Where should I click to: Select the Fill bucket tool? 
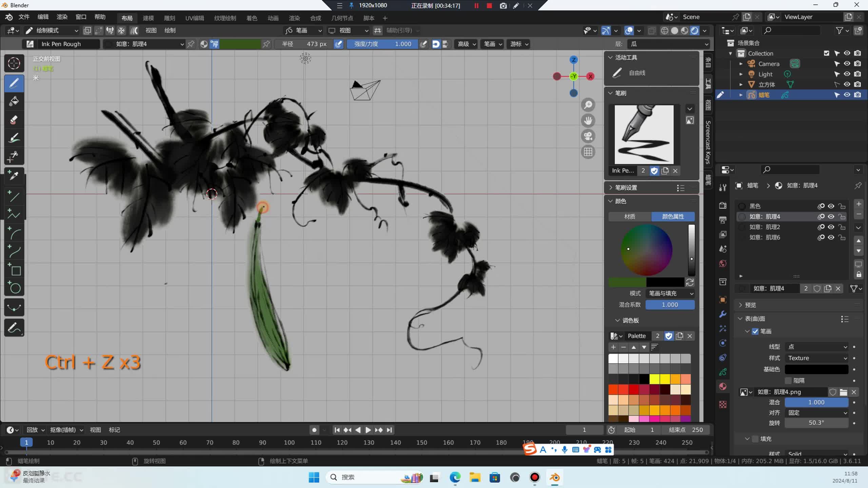(x=14, y=101)
